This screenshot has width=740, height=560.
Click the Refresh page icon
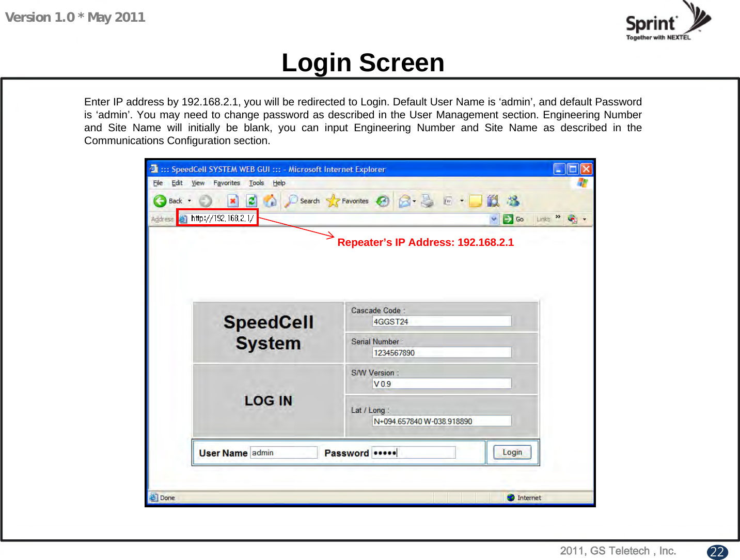click(x=251, y=201)
